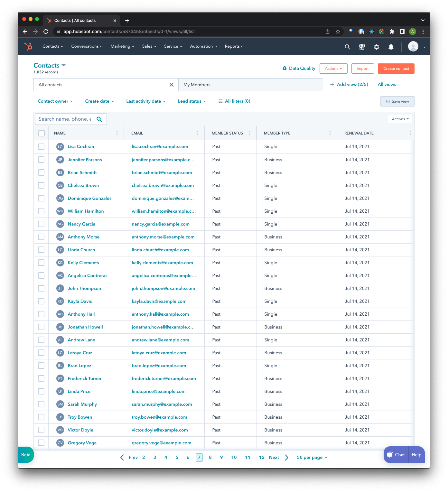Select all contacts with the header checkbox

(41, 133)
